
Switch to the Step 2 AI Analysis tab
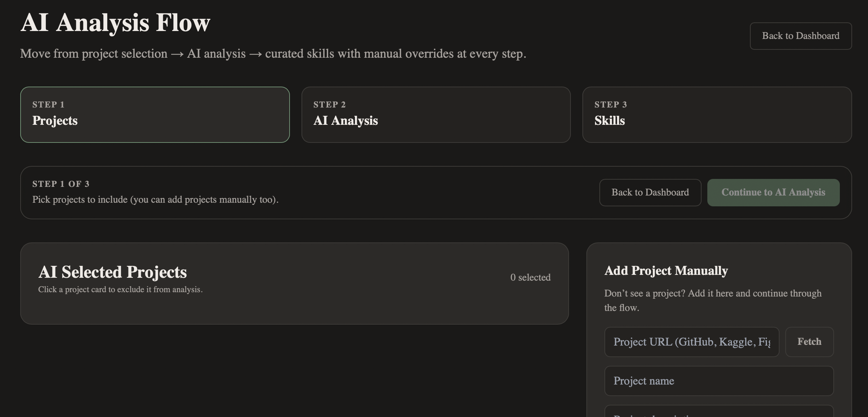point(436,115)
